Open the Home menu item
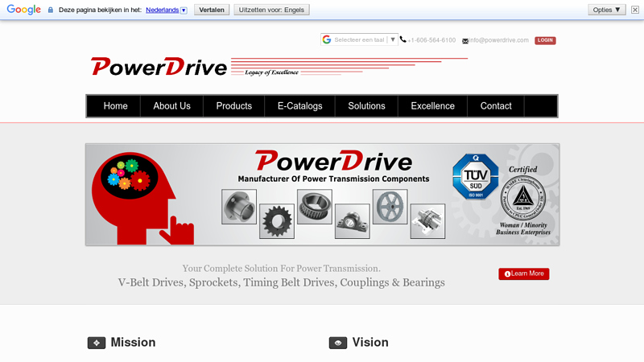 coord(115,106)
